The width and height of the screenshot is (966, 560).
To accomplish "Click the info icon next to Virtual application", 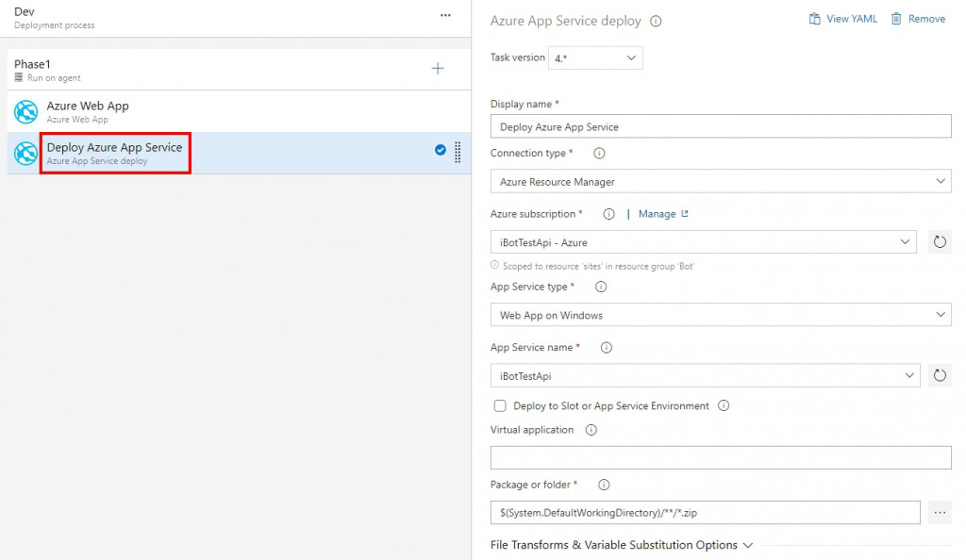I will [591, 430].
